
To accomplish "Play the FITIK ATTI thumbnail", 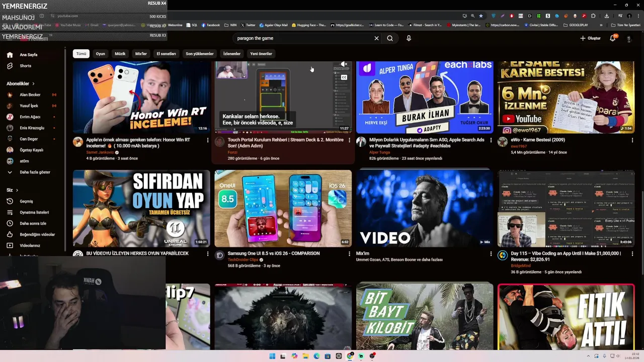I will tap(566, 316).
